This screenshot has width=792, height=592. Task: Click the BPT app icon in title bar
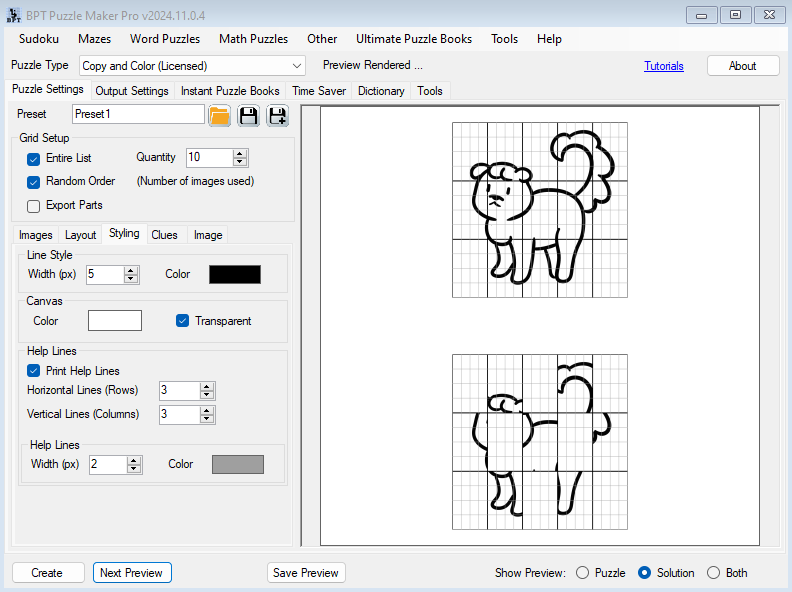[x=14, y=15]
